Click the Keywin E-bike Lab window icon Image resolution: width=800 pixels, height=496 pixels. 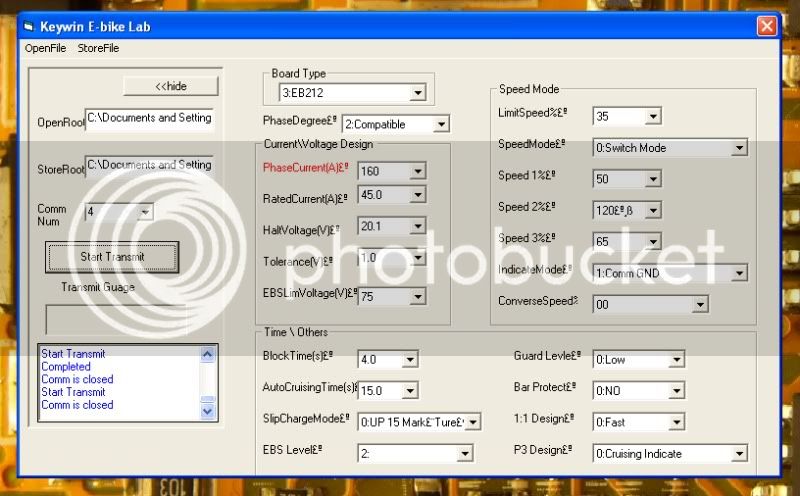pyautogui.click(x=29, y=27)
